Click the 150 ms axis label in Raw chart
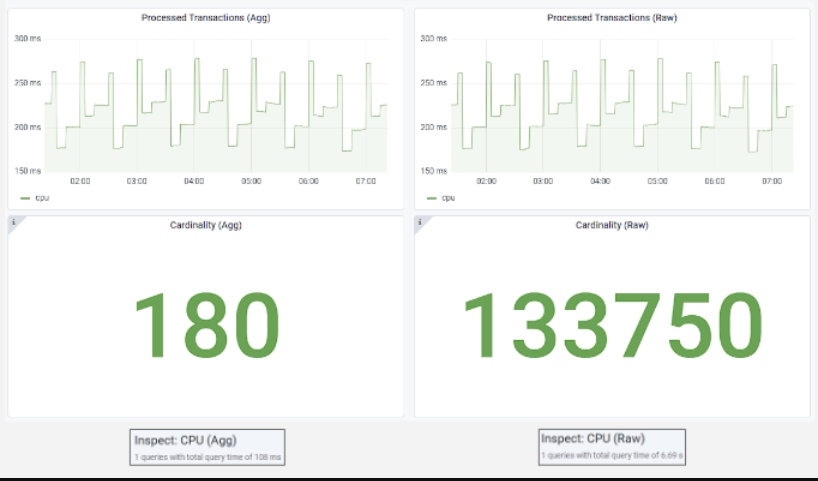Viewport: 818px width, 481px height. point(434,171)
